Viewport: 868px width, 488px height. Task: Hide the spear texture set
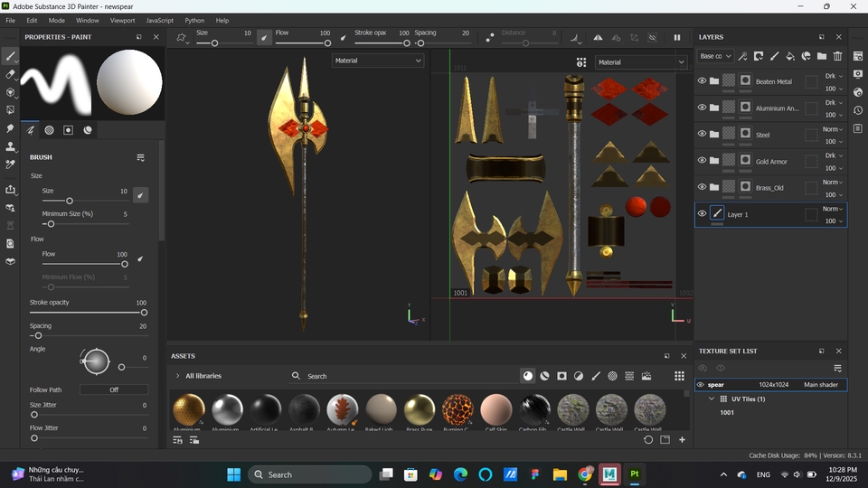point(701,385)
